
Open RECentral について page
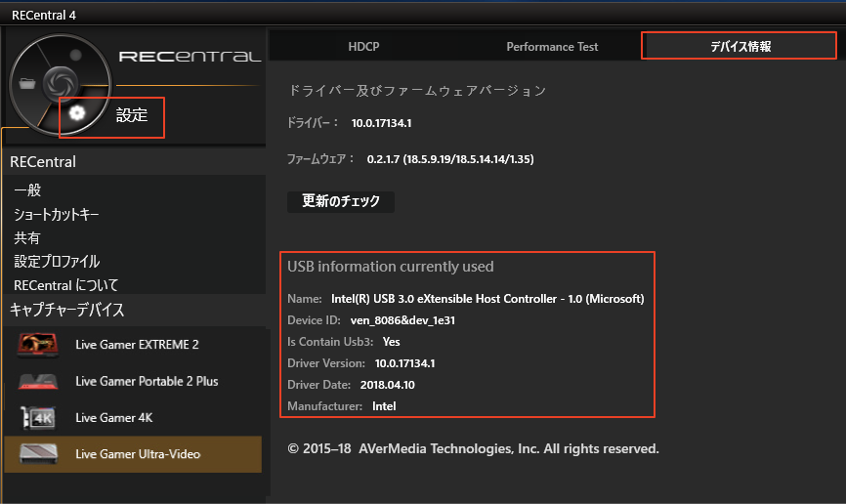65,285
